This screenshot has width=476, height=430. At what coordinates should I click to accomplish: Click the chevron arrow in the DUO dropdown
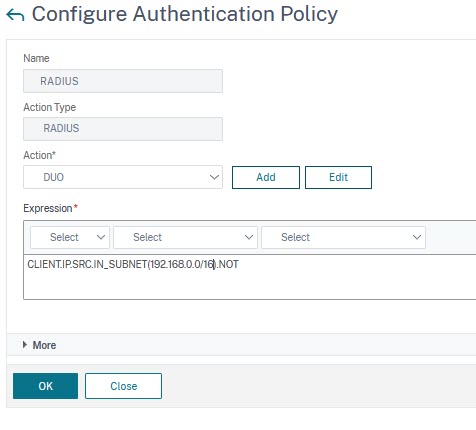[x=214, y=177]
